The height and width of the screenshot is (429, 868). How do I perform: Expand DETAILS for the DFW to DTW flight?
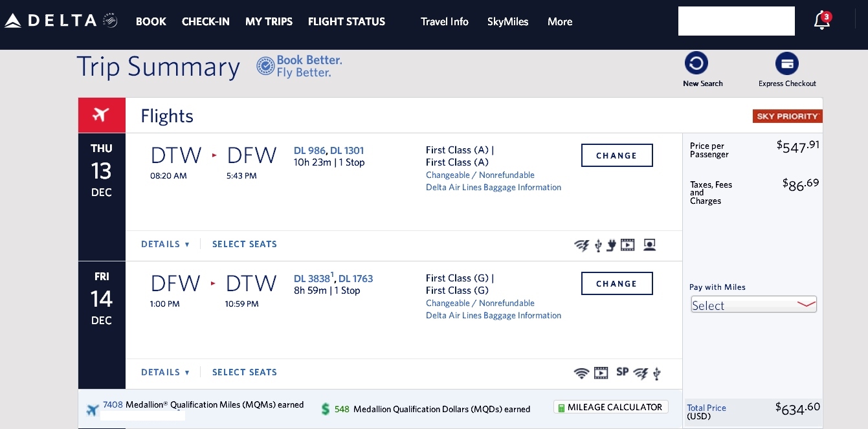click(x=165, y=372)
